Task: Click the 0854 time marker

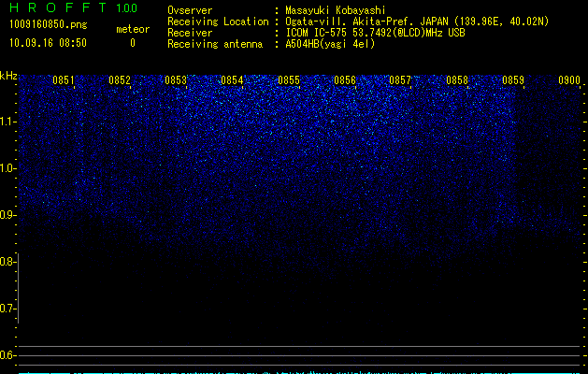Action: point(232,80)
